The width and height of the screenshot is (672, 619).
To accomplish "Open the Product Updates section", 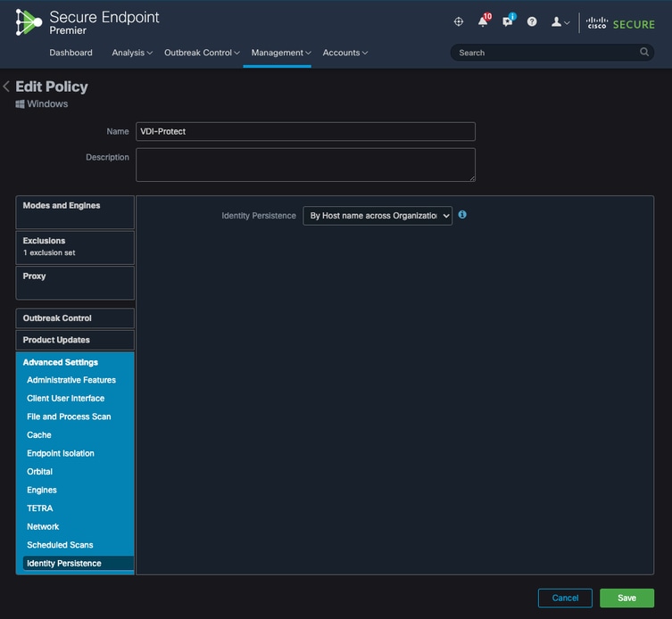I will 75,340.
